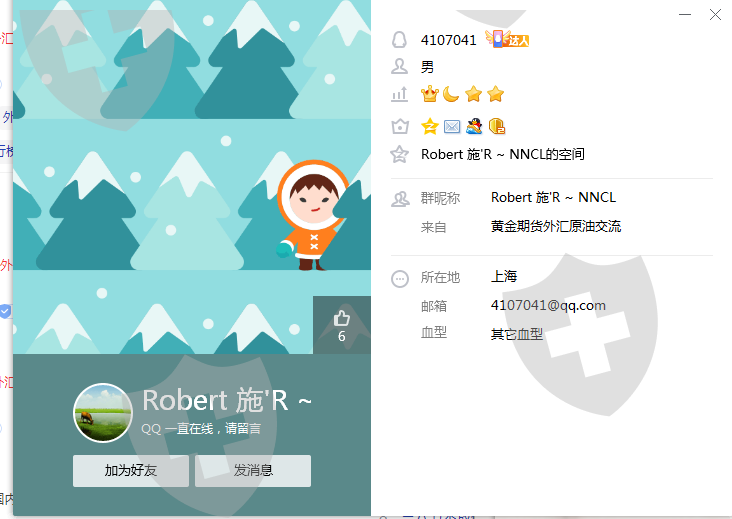Click the location value 上海

(x=504, y=276)
